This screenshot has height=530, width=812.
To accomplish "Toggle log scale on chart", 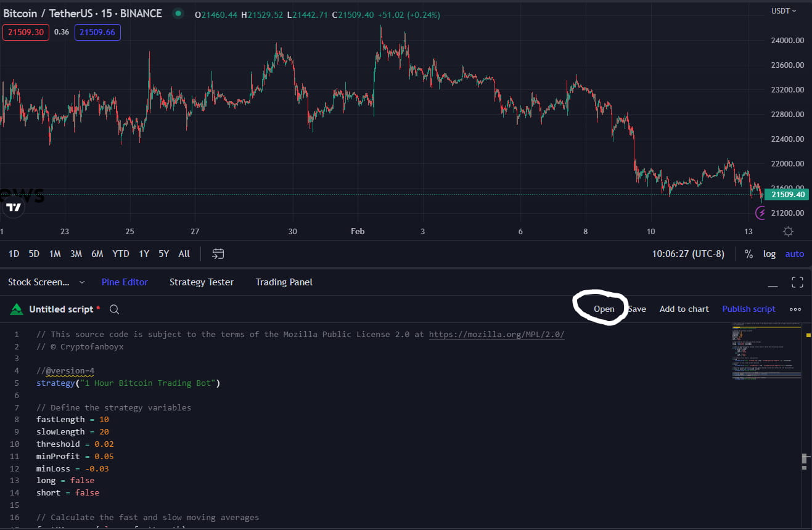I will point(769,254).
